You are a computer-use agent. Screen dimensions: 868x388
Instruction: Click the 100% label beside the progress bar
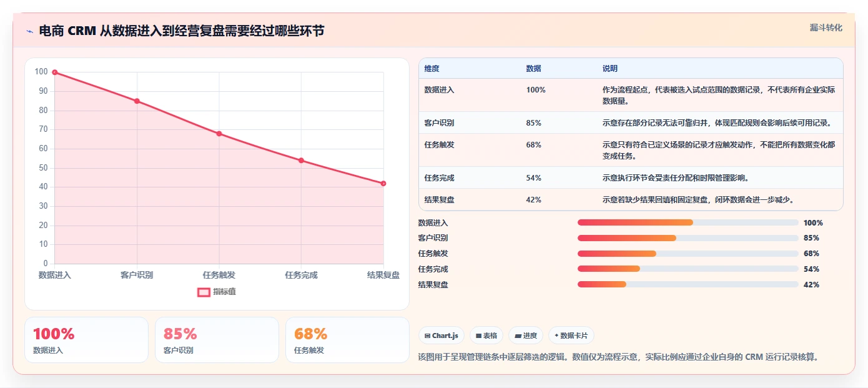pyautogui.click(x=813, y=223)
